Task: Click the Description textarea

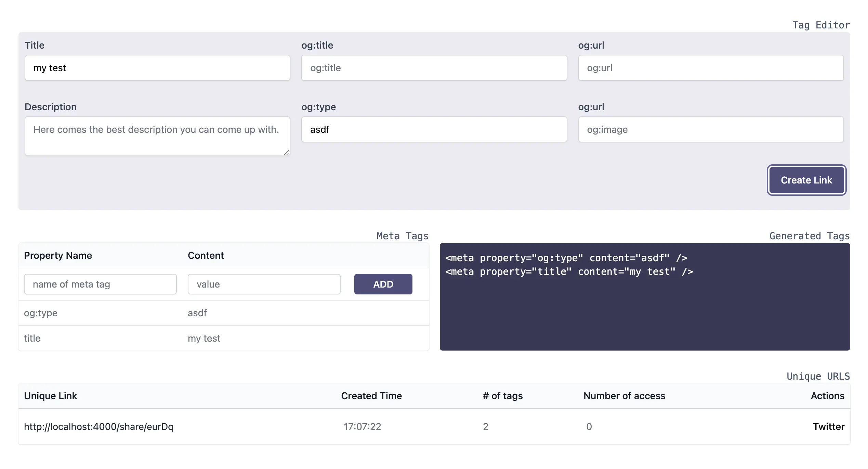Action: click(x=157, y=136)
